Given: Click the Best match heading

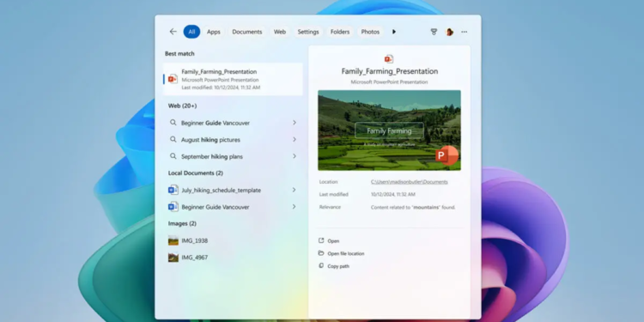Looking at the screenshot, I should coord(179,54).
